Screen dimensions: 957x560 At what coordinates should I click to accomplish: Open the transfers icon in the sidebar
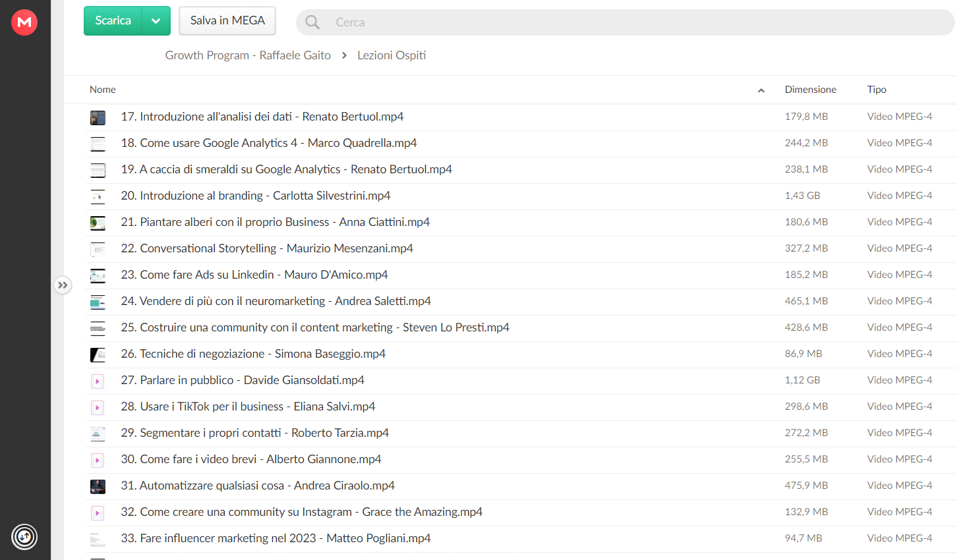(24, 536)
